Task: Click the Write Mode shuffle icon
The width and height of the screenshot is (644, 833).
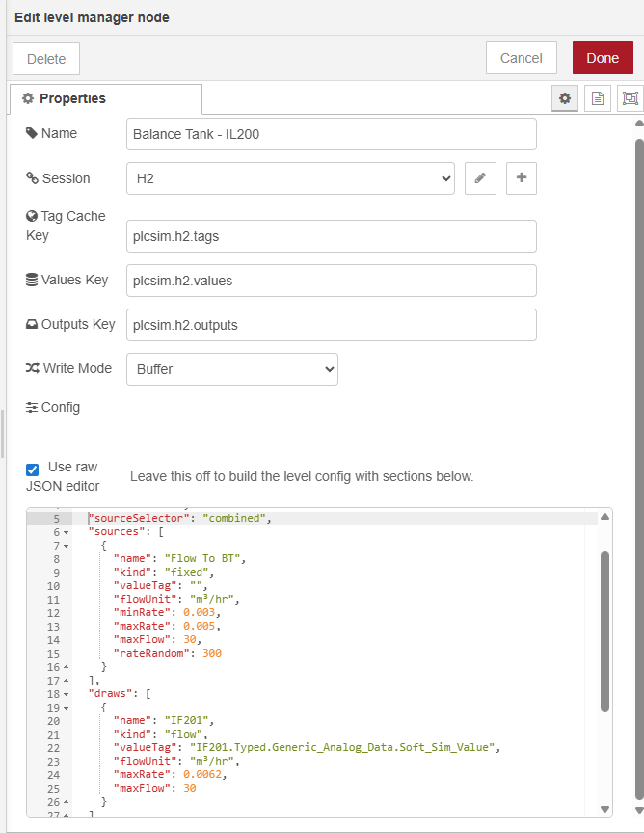Action: (x=33, y=368)
